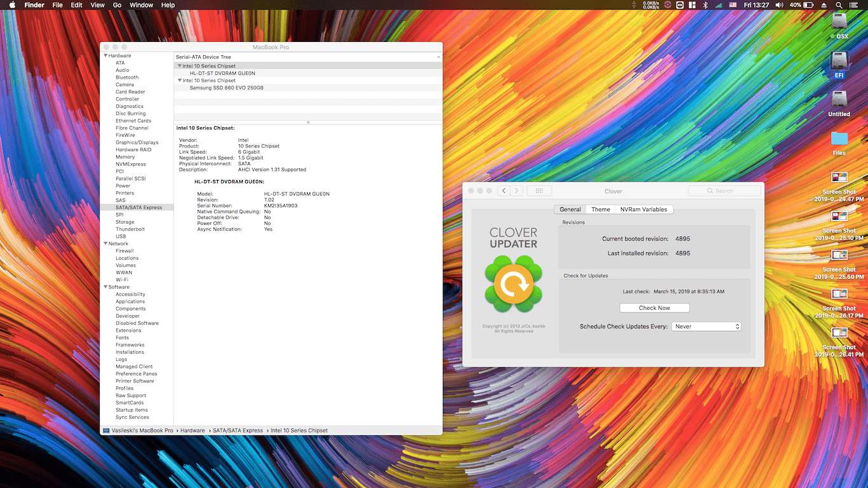Select Samsung SSD 860 EVO 250GB device
This screenshot has width=868, height=488.
(226, 88)
